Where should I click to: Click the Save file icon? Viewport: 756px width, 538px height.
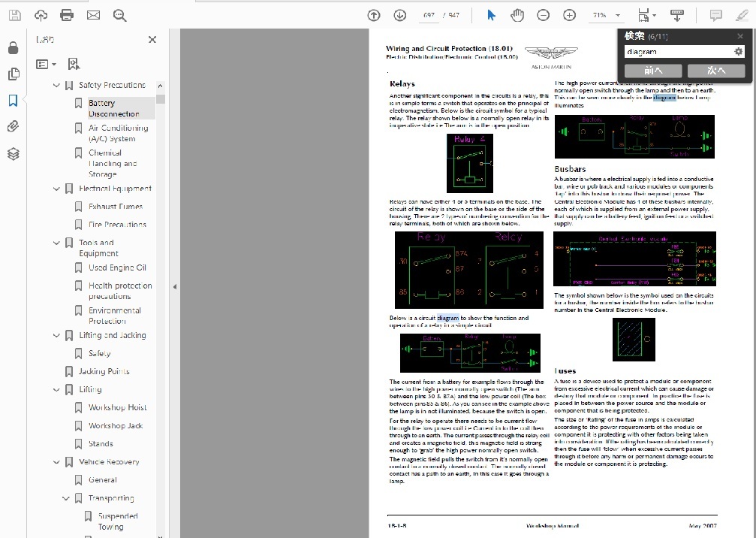pyautogui.click(x=14, y=15)
